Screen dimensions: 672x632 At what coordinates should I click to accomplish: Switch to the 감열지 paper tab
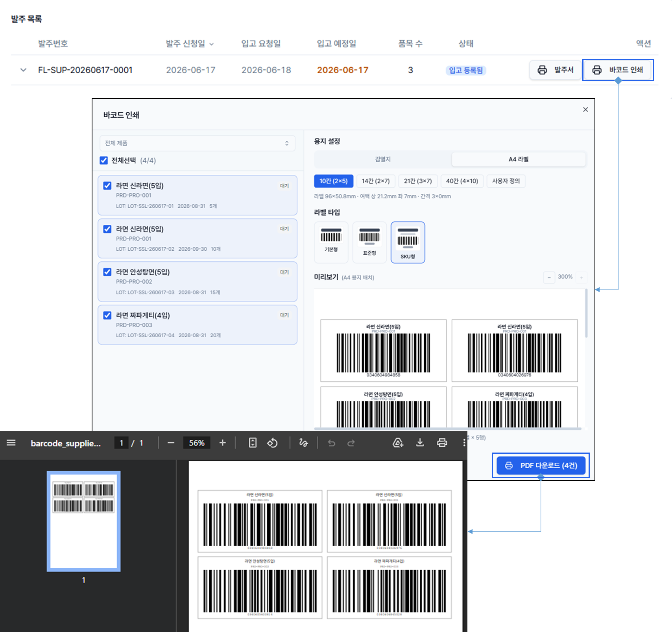tap(383, 159)
